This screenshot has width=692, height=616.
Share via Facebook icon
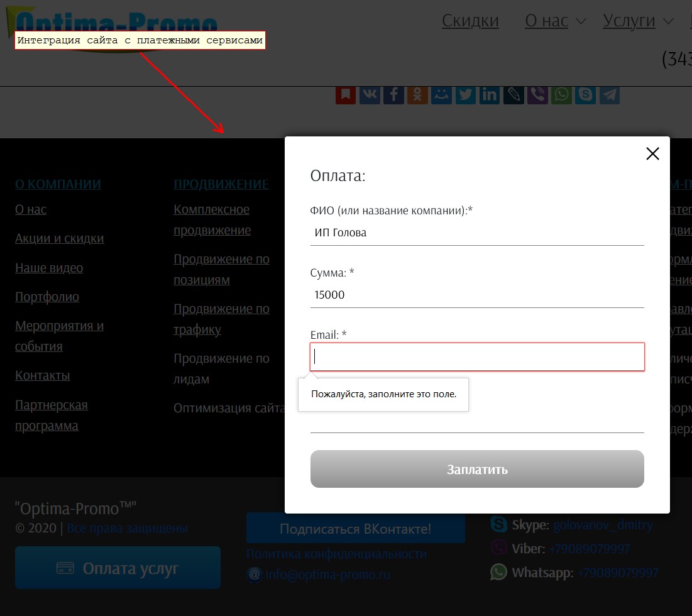[x=393, y=94]
